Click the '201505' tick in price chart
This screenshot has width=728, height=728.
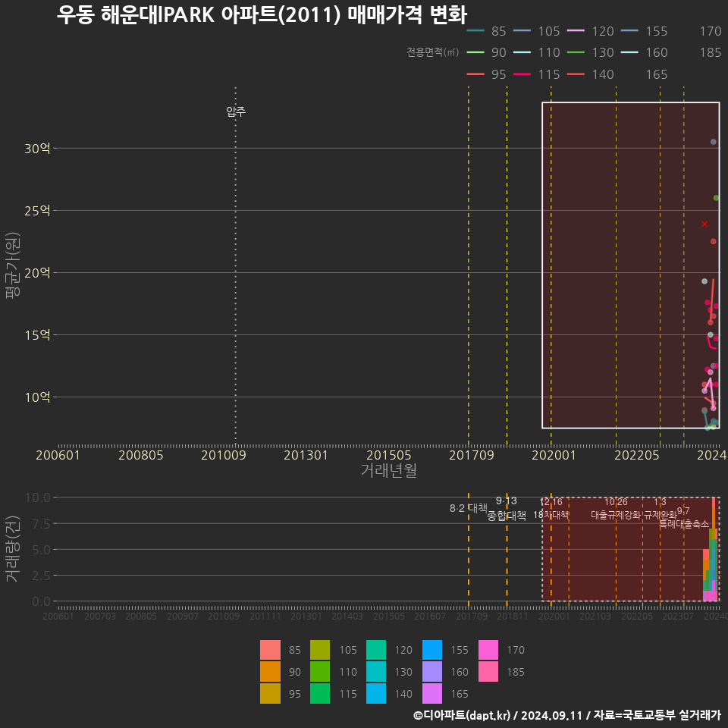[x=388, y=455]
